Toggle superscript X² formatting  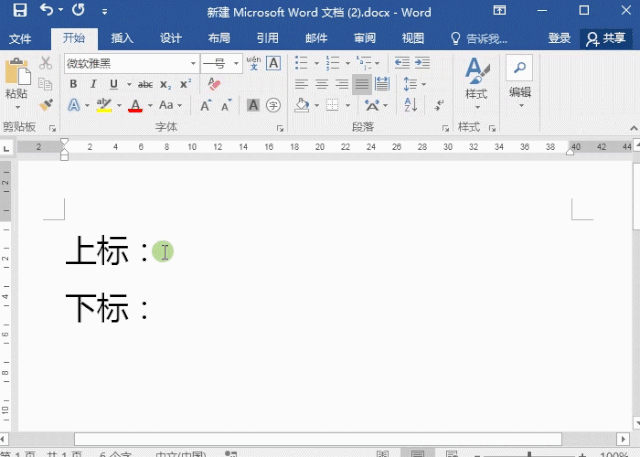[x=186, y=84]
